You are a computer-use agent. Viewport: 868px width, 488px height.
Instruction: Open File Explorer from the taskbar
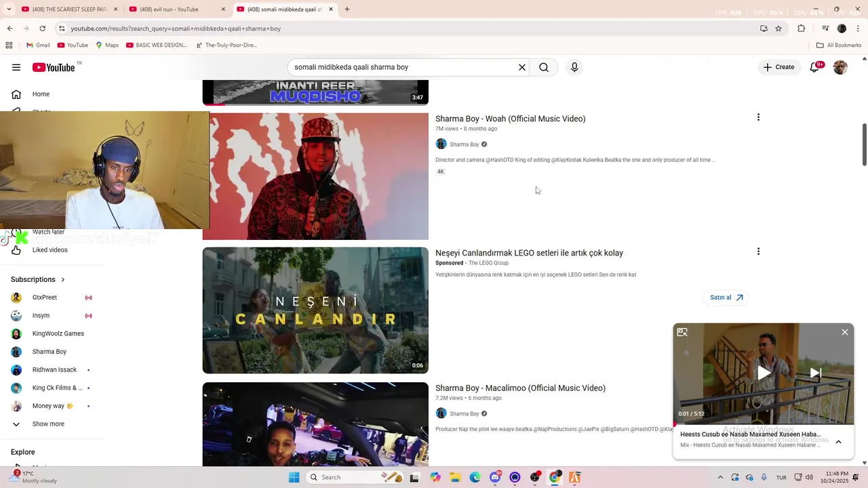pyautogui.click(x=455, y=477)
